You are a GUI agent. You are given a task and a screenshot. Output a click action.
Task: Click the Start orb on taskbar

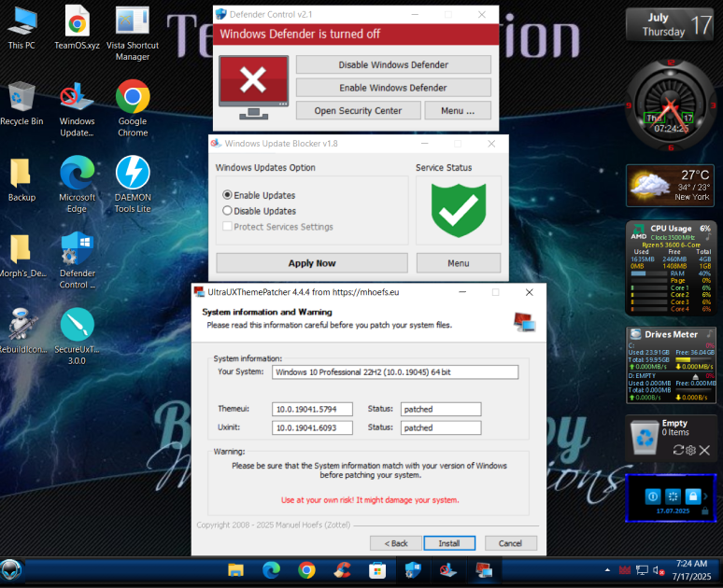pos(11,570)
